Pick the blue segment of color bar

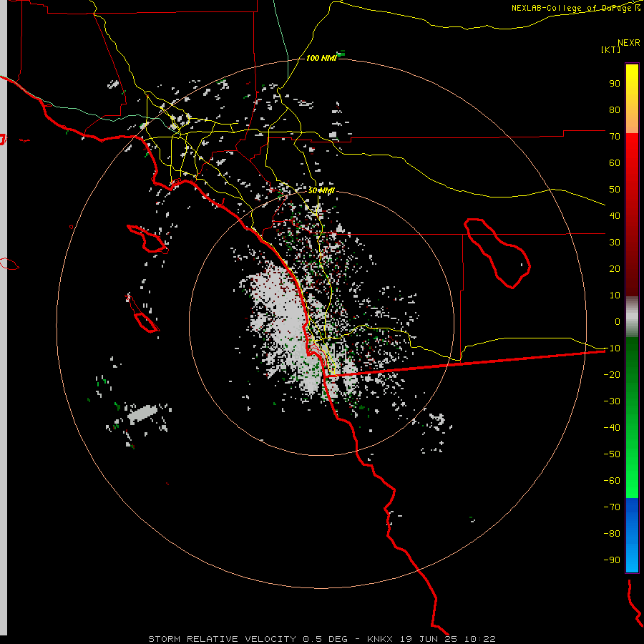(x=632, y=535)
